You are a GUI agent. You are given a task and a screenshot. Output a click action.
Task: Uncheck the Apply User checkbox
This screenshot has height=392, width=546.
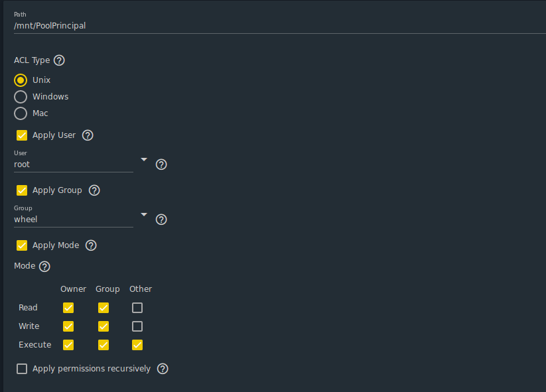pyautogui.click(x=22, y=135)
